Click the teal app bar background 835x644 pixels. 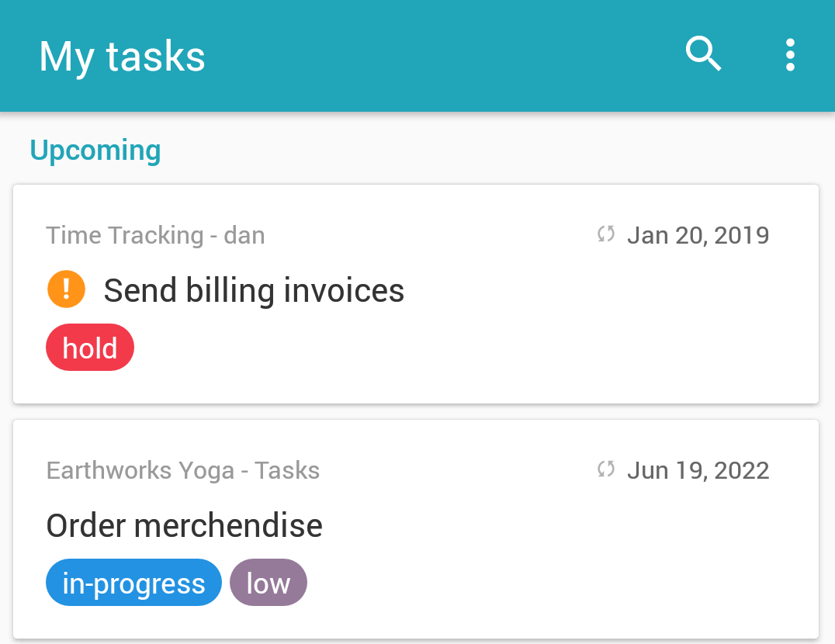[426, 55]
